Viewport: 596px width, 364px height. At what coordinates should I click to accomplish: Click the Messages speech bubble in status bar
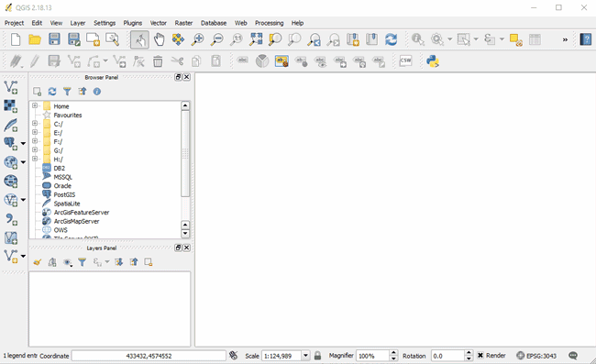pos(573,356)
